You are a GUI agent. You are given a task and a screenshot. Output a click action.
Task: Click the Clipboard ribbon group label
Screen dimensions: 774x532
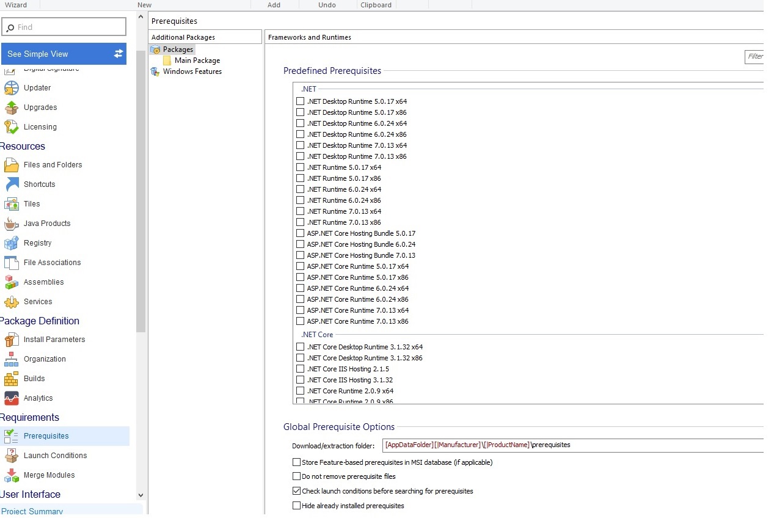point(376,5)
